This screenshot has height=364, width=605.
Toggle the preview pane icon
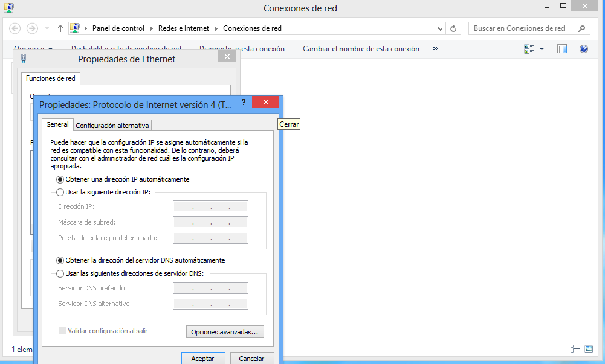(562, 49)
